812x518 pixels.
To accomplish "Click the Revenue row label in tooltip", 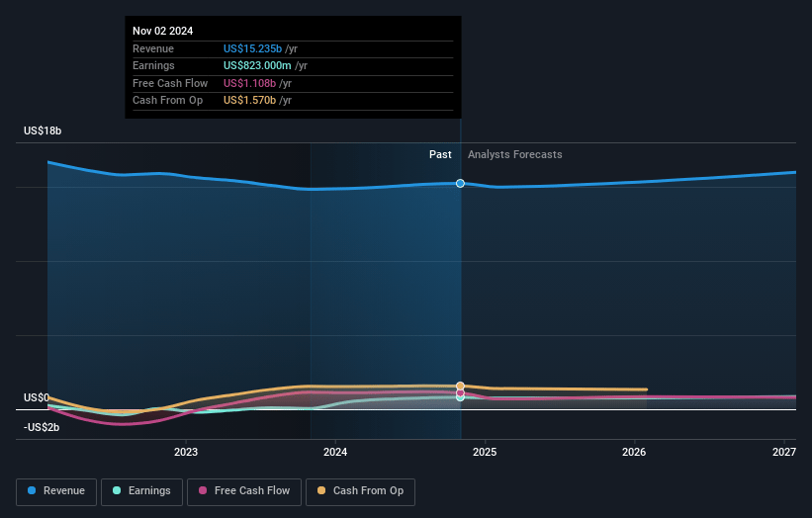I will (153, 48).
